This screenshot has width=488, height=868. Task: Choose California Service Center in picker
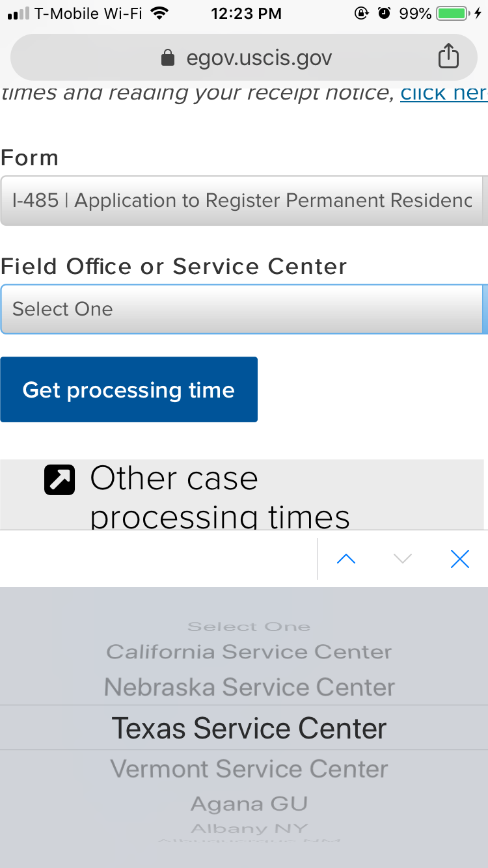249,652
